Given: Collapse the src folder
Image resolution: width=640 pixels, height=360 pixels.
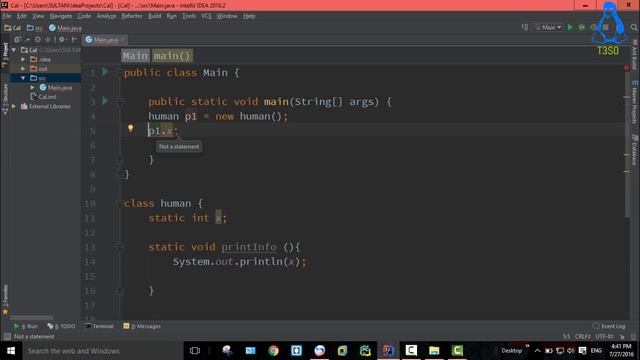Looking at the screenshot, I should point(23,78).
